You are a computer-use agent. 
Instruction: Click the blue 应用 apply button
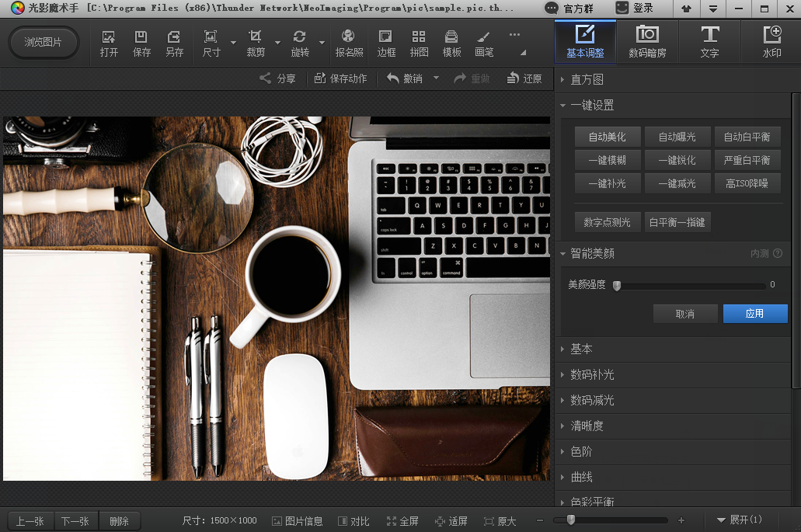coord(754,314)
